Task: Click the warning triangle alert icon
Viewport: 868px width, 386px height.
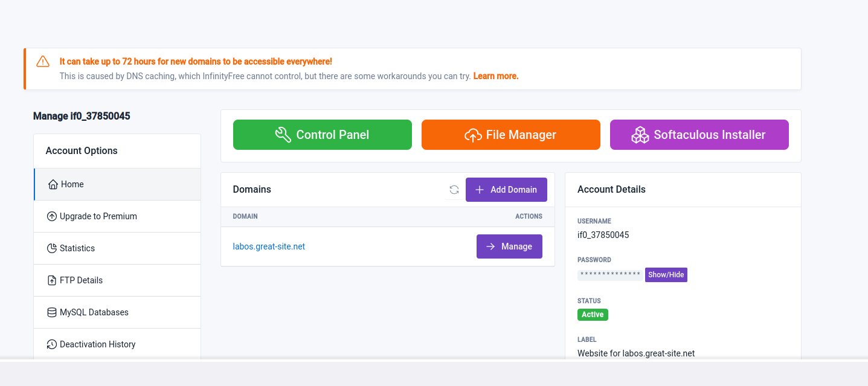Action: click(43, 62)
